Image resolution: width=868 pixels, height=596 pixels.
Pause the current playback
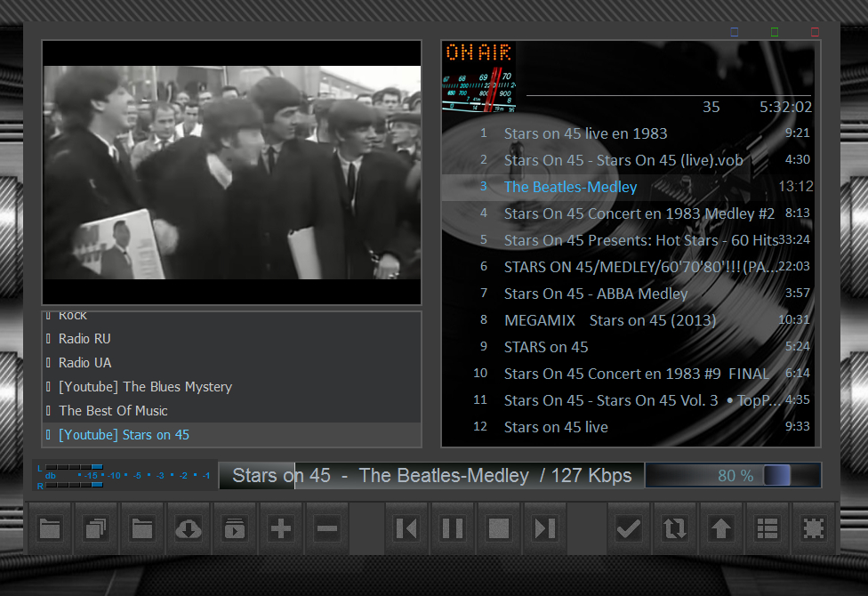453,528
